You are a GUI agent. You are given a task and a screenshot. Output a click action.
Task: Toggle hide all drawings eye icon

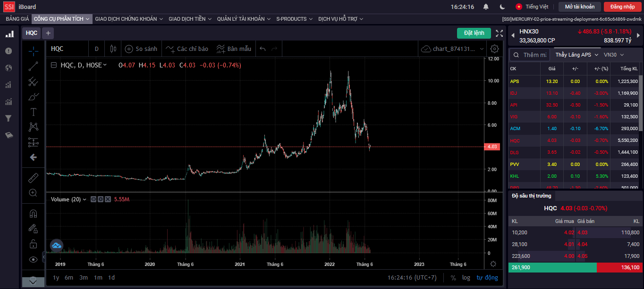coord(33,259)
